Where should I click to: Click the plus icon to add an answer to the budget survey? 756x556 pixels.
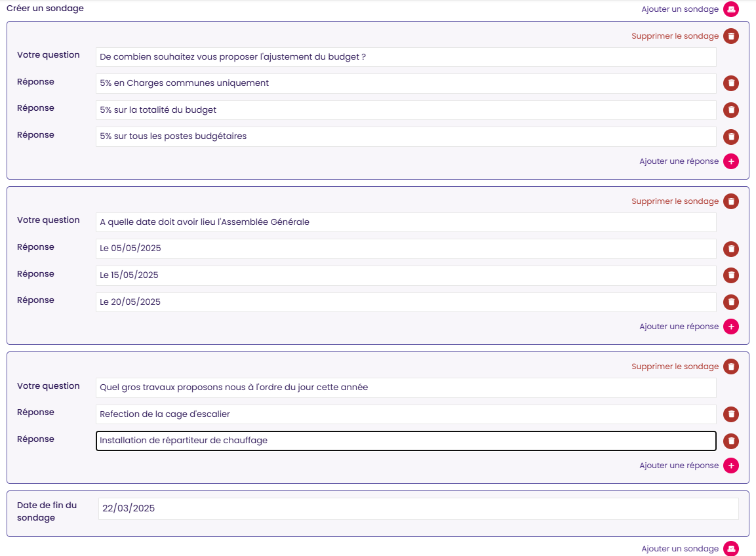[x=731, y=161]
